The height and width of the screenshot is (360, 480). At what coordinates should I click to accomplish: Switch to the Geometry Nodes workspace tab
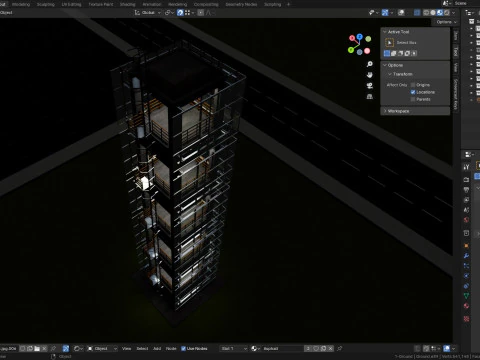(241, 4)
